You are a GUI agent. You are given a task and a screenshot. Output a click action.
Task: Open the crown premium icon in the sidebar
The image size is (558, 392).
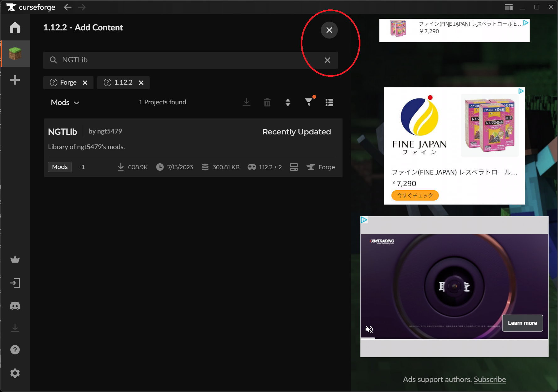[15, 259]
